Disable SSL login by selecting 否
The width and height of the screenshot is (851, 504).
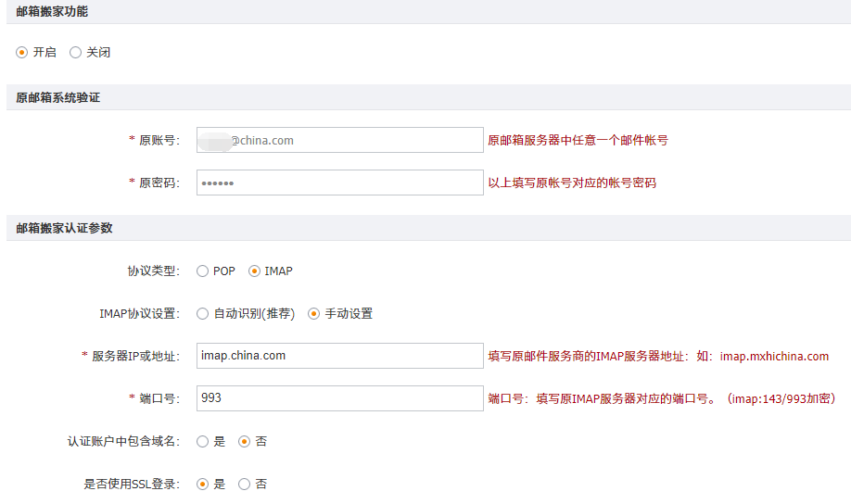pyautogui.click(x=245, y=484)
